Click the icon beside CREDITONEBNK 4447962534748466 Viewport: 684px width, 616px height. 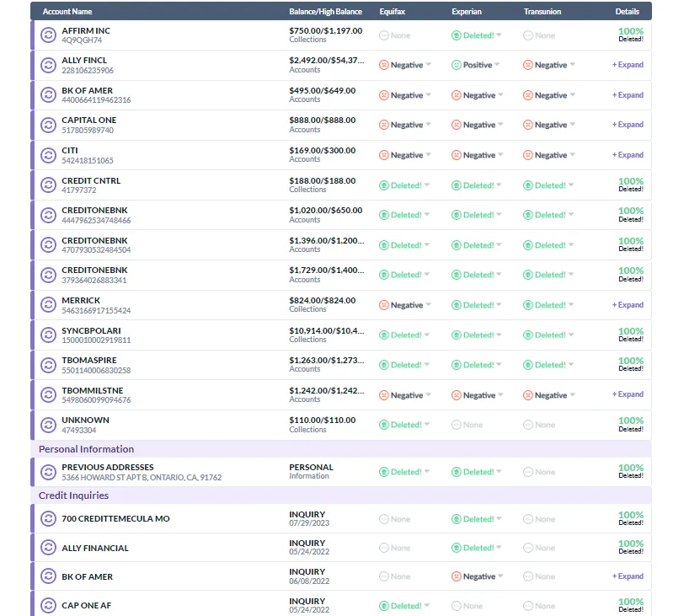tap(48, 215)
